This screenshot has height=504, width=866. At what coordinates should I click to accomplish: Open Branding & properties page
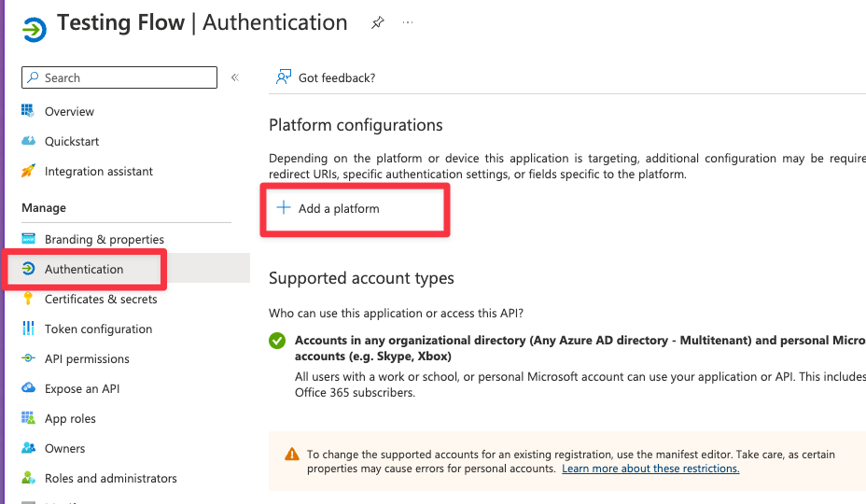click(x=104, y=239)
